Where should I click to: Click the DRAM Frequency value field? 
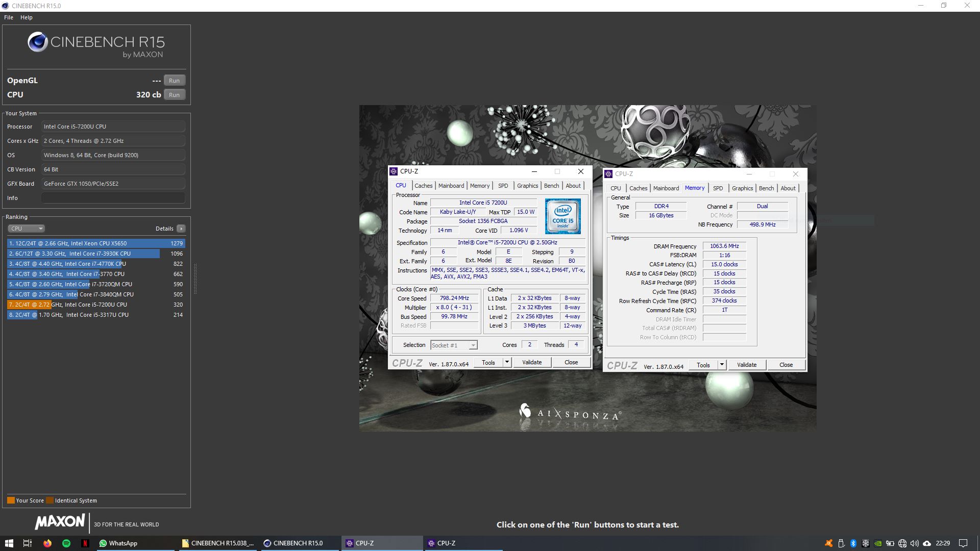(724, 246)
